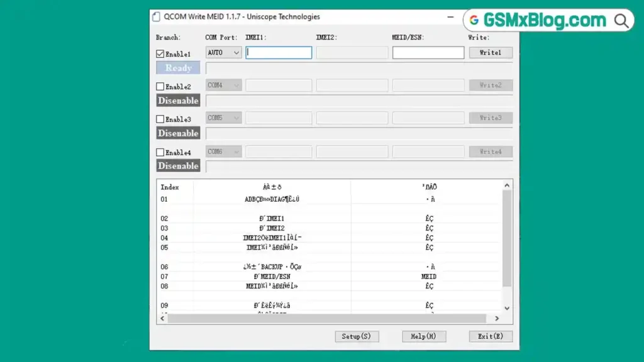This screenshot has height=362, width=644.
Task: Click the GSMxBlog.com text
Action: pos(545,20)
